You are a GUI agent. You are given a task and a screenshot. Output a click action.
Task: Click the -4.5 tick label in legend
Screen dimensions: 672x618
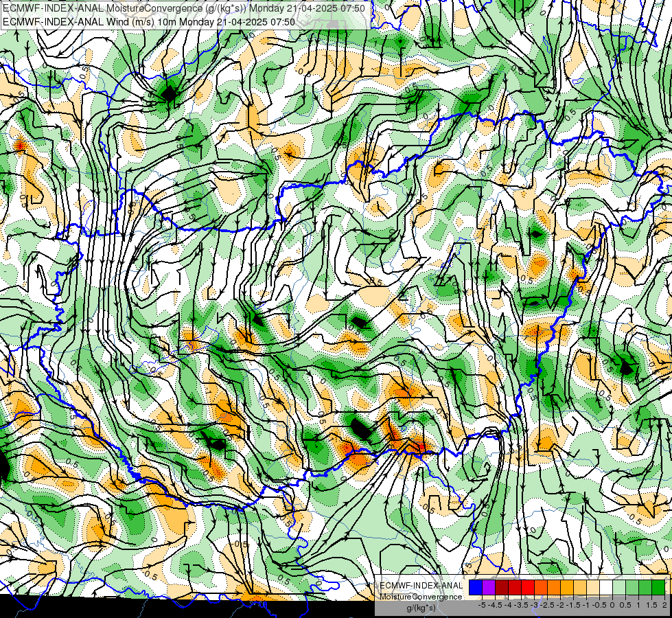pos(495,605)
